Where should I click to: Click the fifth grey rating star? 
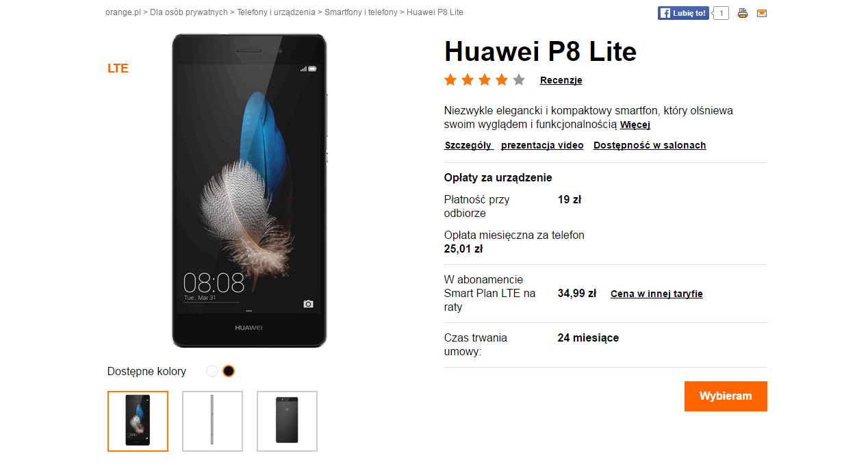(x=519, y=80)
